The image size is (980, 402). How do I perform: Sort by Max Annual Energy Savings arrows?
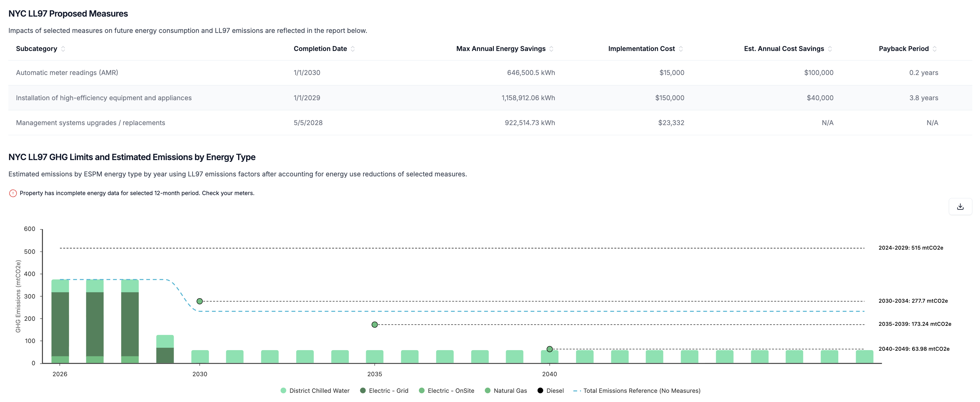[x=551, y=49]
